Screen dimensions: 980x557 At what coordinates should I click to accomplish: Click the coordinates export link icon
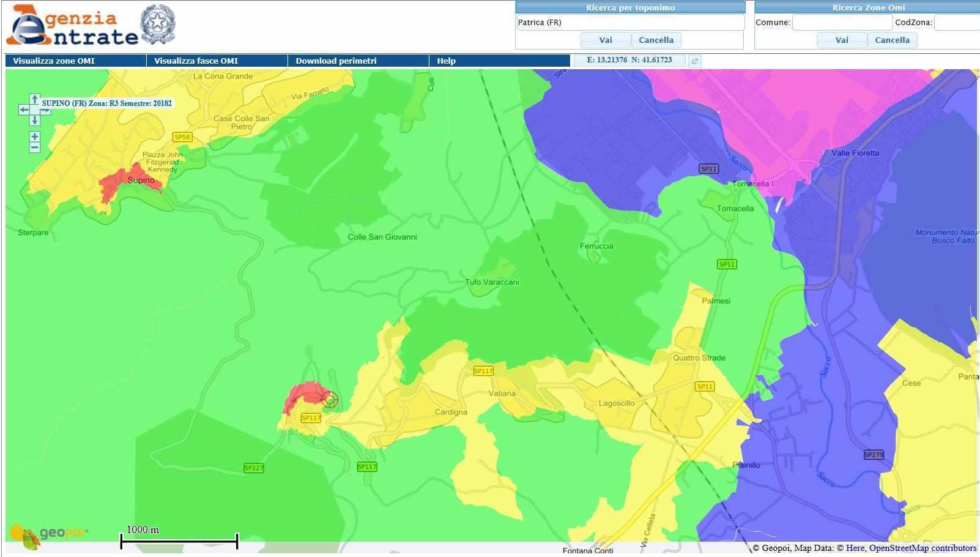pyautogui.click(x=694, y=61)
